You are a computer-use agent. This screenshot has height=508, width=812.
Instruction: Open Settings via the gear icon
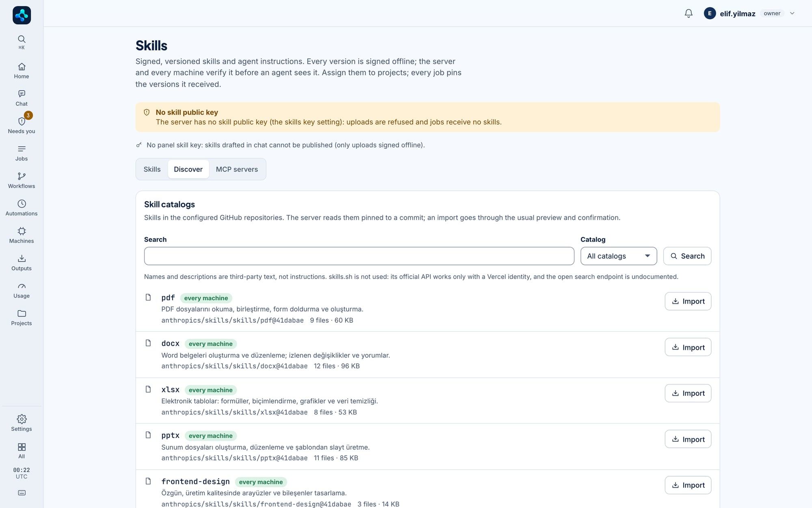(x=22, y=423)
